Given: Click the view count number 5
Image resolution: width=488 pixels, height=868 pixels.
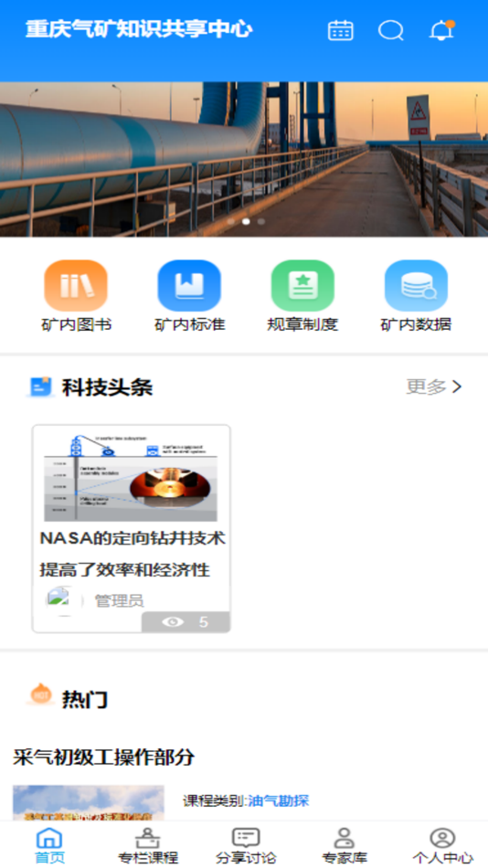Looking at the screenshot, I should pos(203,622).
